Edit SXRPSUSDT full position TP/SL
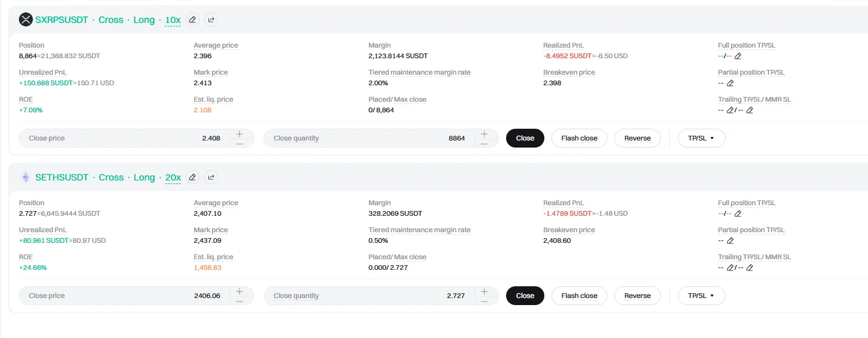Image resolution: width=868 pixels, height=338 pixels. [x=738, y=56]
